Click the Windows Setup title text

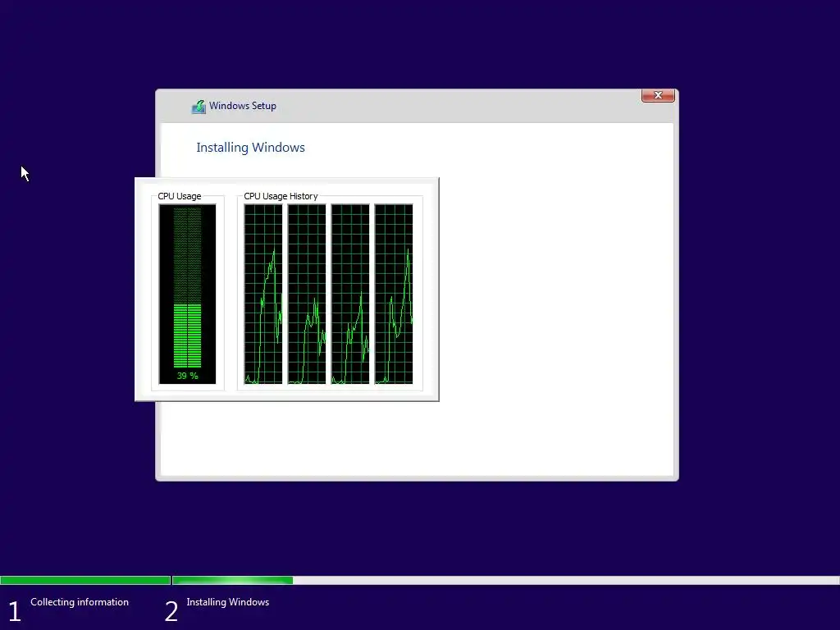coord(243,106)
